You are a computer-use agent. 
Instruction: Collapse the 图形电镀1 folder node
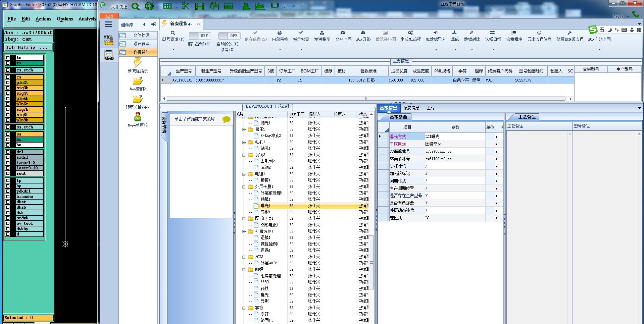pos(244,218)
